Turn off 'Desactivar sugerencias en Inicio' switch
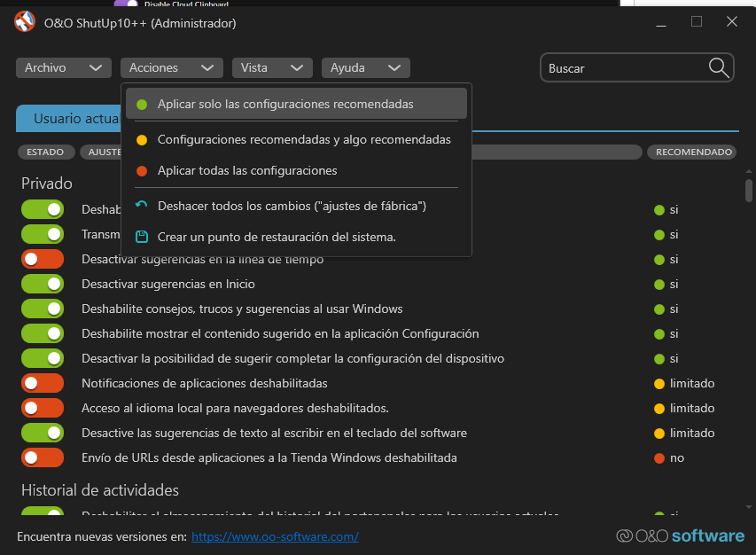 [43, 284]
